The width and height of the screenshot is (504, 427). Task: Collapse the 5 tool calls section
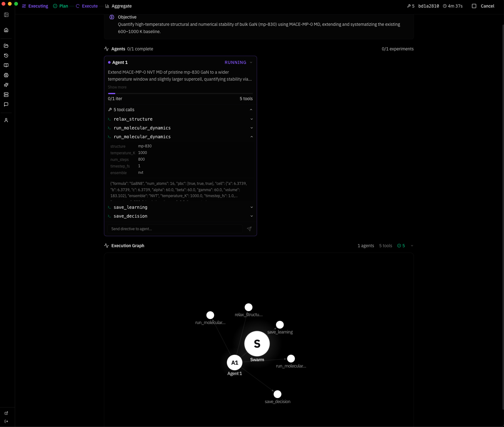(x=251, y=110)
